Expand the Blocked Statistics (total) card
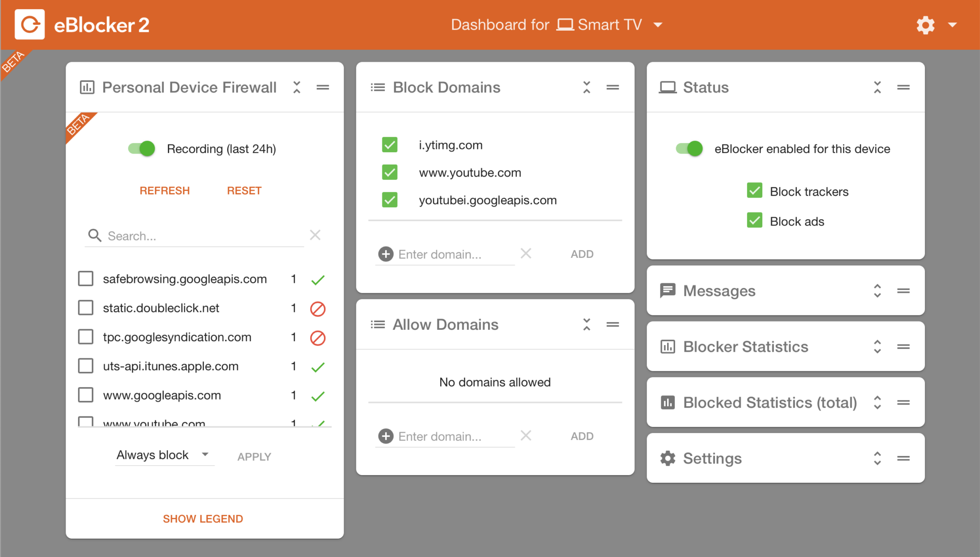The image size is (980, 557). click(x=878, y=402)
